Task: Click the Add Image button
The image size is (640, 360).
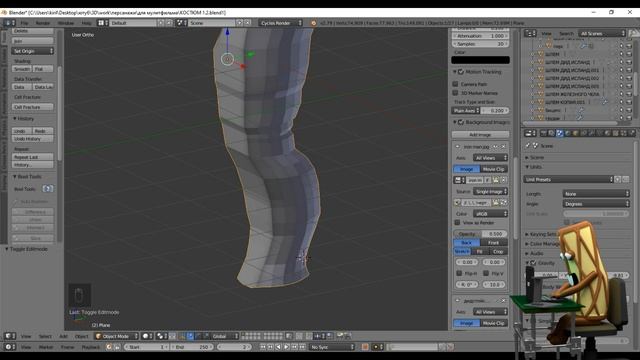Action: [480, 135]
